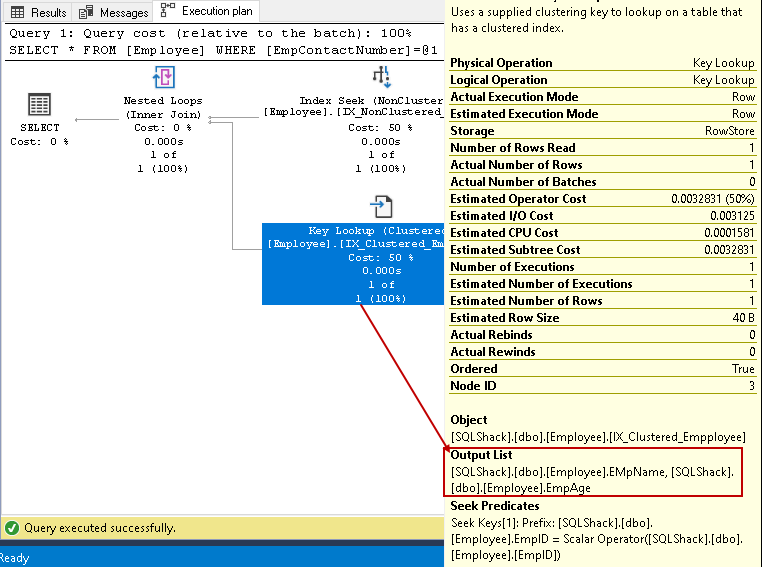Click the Estimated Row Size row
This screenshot has width=762, height=567.
[603, 318]
